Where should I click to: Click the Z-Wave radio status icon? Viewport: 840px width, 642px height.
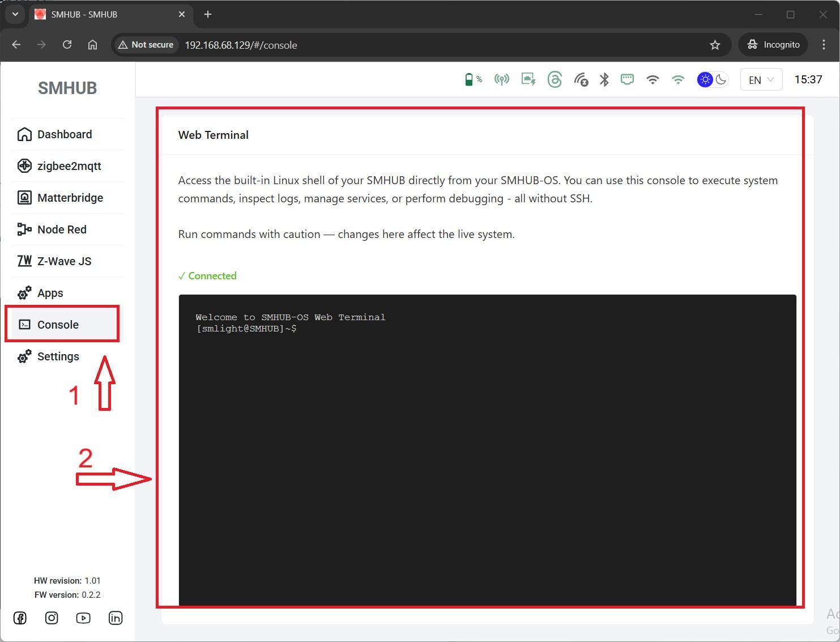[581, 79]
